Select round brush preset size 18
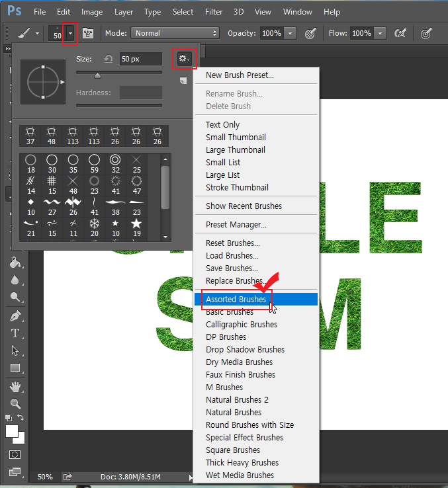This screenshot has width=448, height=488. tap(31, 164)
